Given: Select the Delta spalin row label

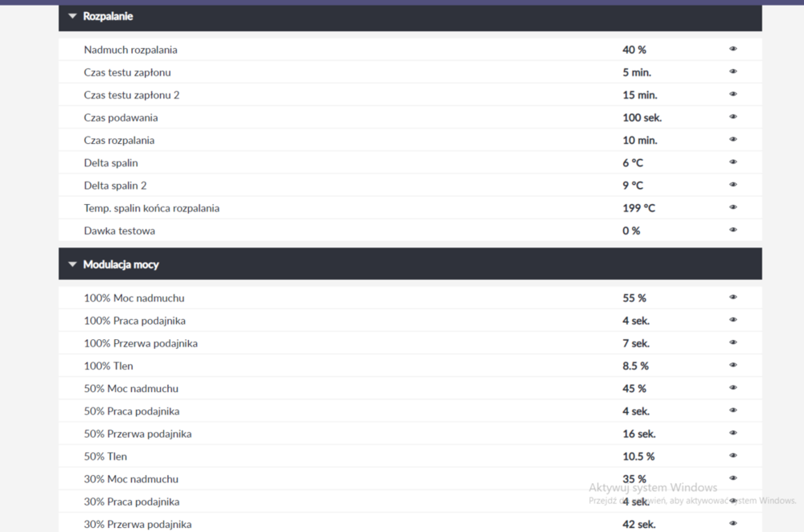Looking at the screenshot, I should coord(110,163).
